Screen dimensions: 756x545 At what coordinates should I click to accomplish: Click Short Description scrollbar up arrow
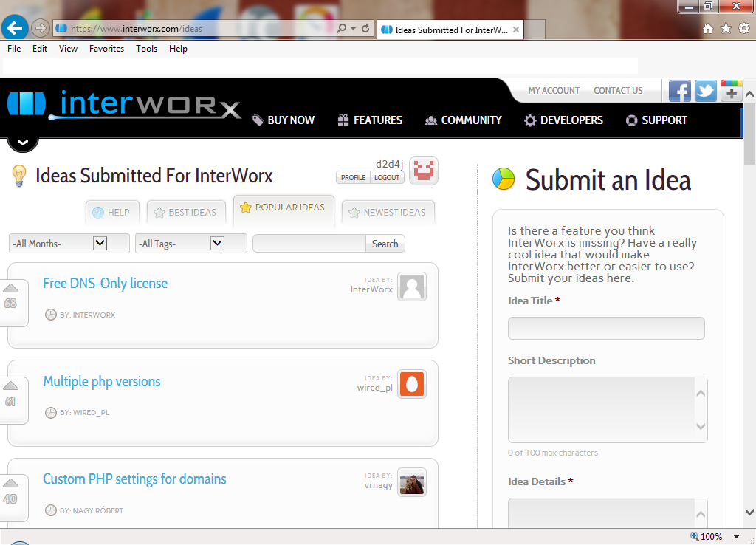[x=701, y=393]
